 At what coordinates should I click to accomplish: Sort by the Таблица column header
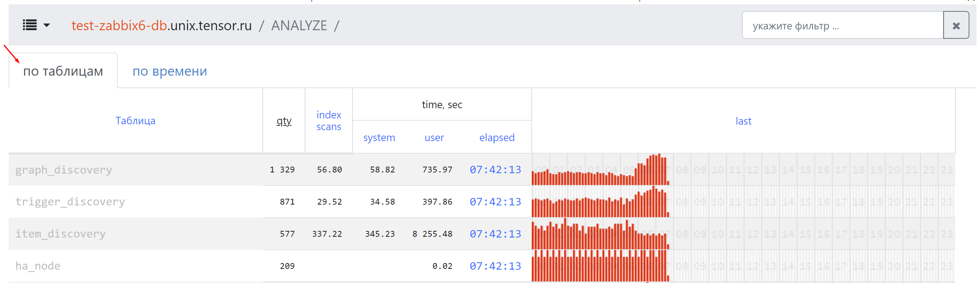coord(135,121)
